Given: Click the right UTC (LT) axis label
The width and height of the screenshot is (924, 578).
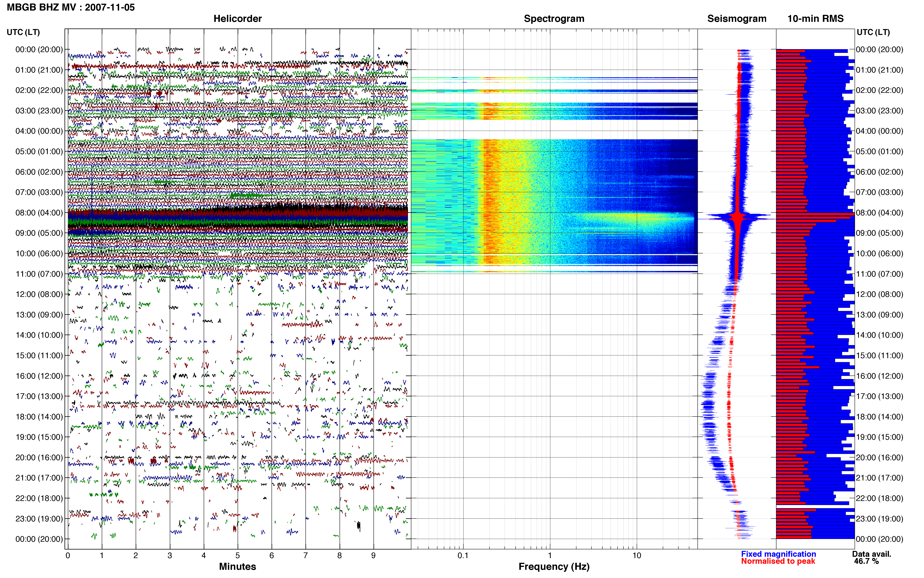Looking at the screenshot, I should tap(873, 32).
